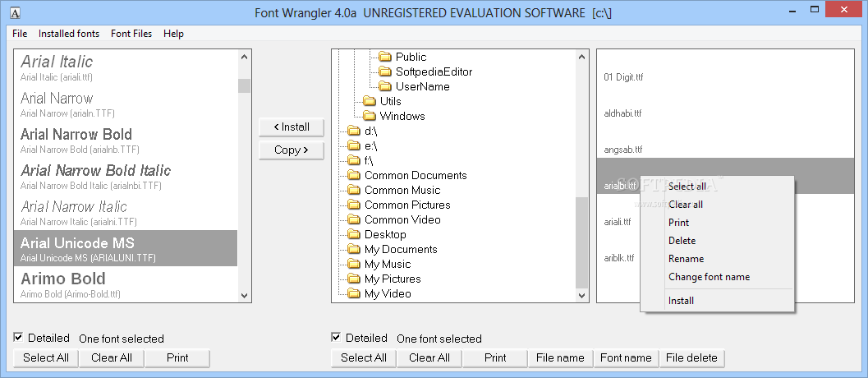Viewport: 868px width, 378px height.
Task: Click the Copy > button
Action: click(292, 150)
